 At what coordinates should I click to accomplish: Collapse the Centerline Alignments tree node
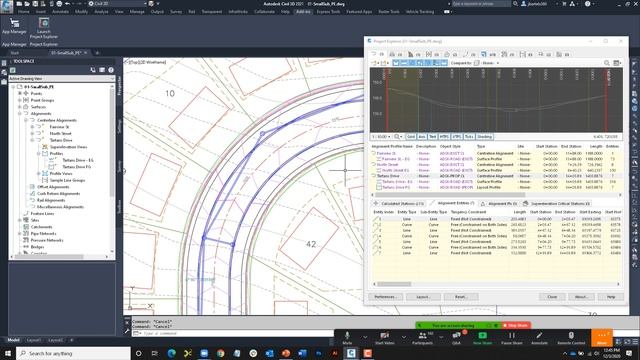(26, 120)
